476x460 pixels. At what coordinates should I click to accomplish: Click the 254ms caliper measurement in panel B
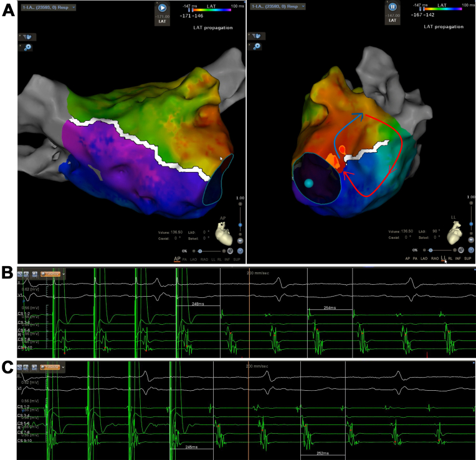coord(330,307)
